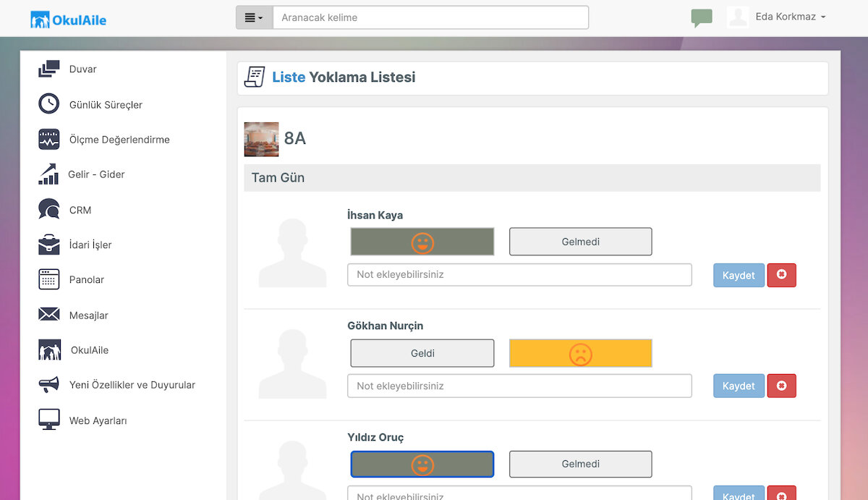The width and height of the screenshot is (868, 500).
Task: Toggle Gökhan Nurçin's yellow sad-face absent button
Action: (581, 353)
